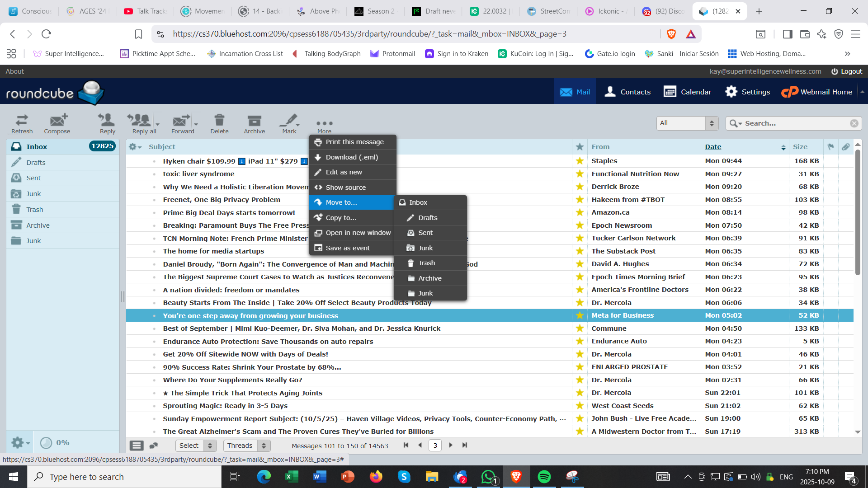Screen dimensions: 868x488
Task: Toggle star flag on the Staples message
Action: [580, 161]
